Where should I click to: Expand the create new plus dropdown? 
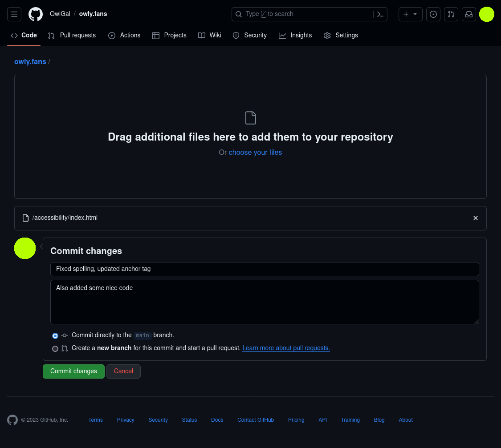410,14
